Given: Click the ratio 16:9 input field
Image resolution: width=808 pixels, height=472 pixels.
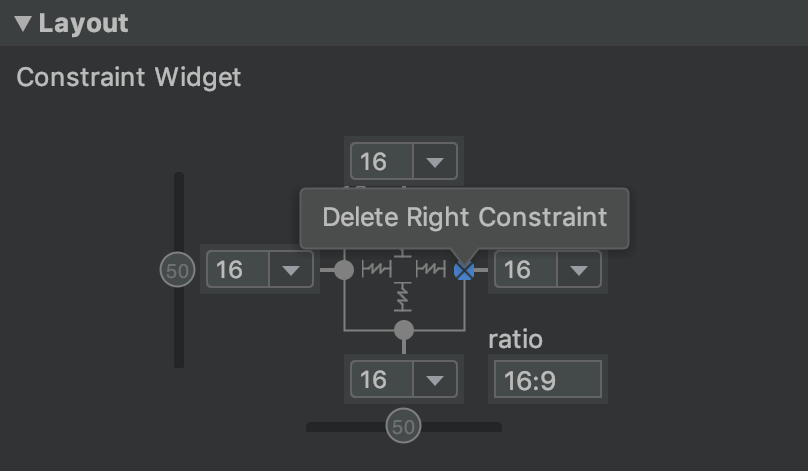Looking at the screenshot, I should (x=548, y=380).
